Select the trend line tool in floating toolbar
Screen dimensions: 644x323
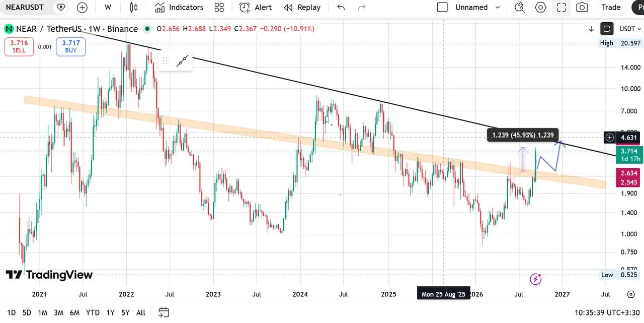pos(182,61)
